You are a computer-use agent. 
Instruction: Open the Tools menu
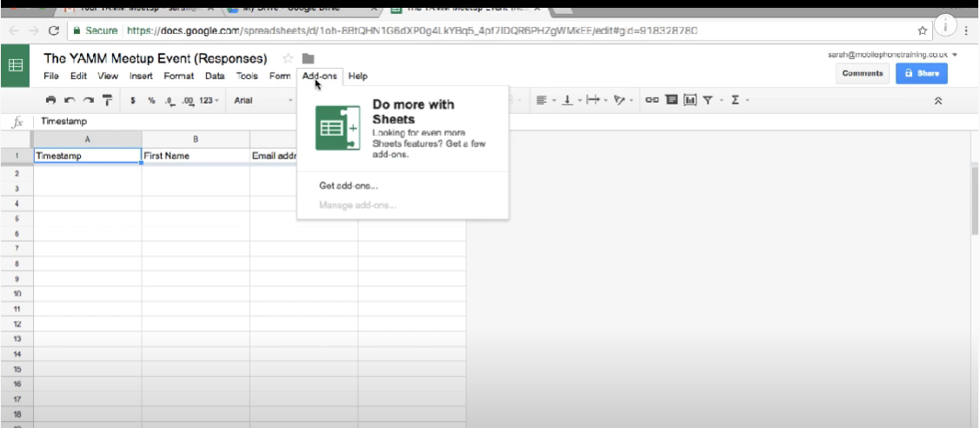247,77
